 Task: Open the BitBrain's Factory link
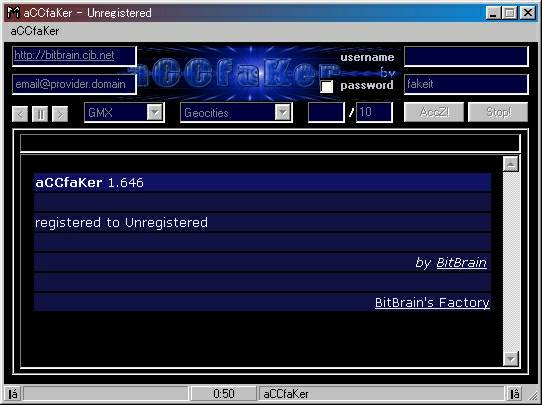pyautogui.click(x=432, y=303)
